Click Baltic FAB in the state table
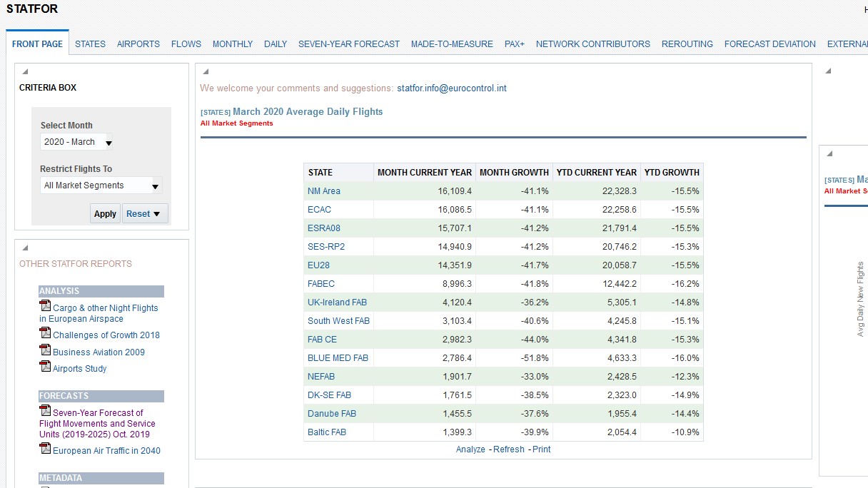Image resolution: width=868 pixels, height=488 pixels. point(327,432)
